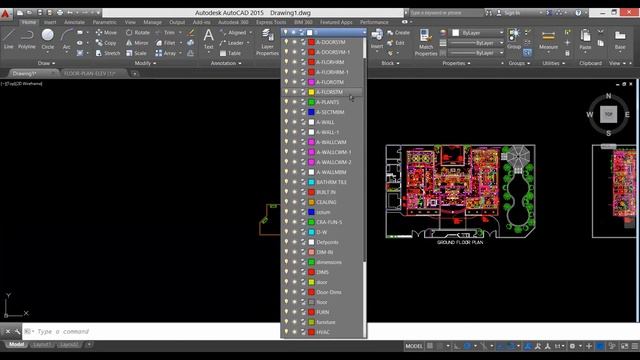Image resolution: width=640 pixels, height=360 pixels.
Task: Click A-FLOROTM magenta color swatch
Action: [x=311, y=82]
